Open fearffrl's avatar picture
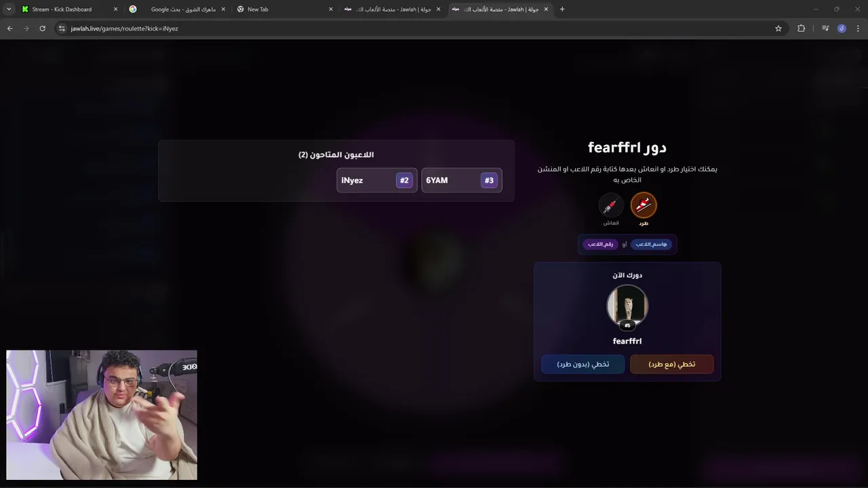 (x=627, y=306)
